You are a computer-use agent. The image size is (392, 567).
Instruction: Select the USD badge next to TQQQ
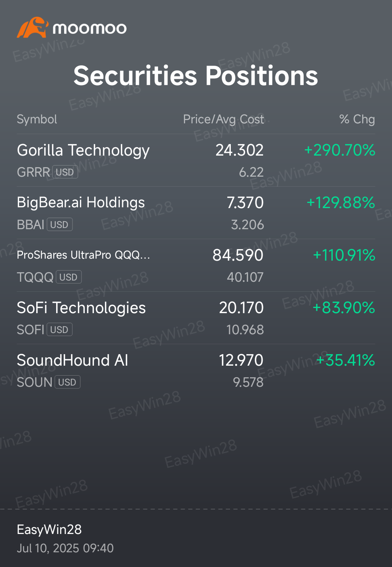pos(68,277)
